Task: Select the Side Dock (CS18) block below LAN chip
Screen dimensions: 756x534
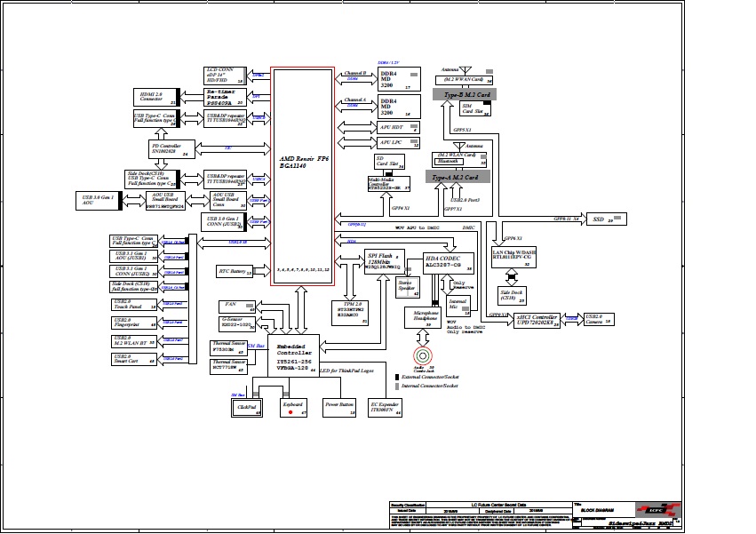Action: 512,296
